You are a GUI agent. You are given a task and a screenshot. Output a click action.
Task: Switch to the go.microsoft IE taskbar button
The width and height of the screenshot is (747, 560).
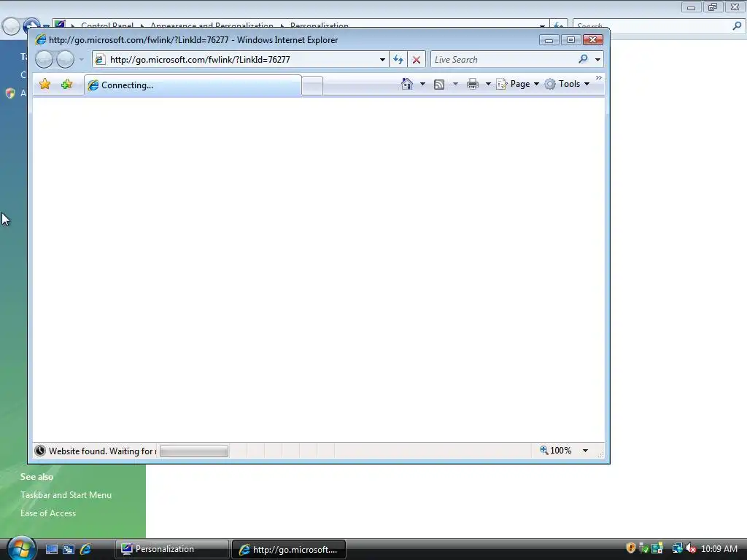(x=289, y=549)
